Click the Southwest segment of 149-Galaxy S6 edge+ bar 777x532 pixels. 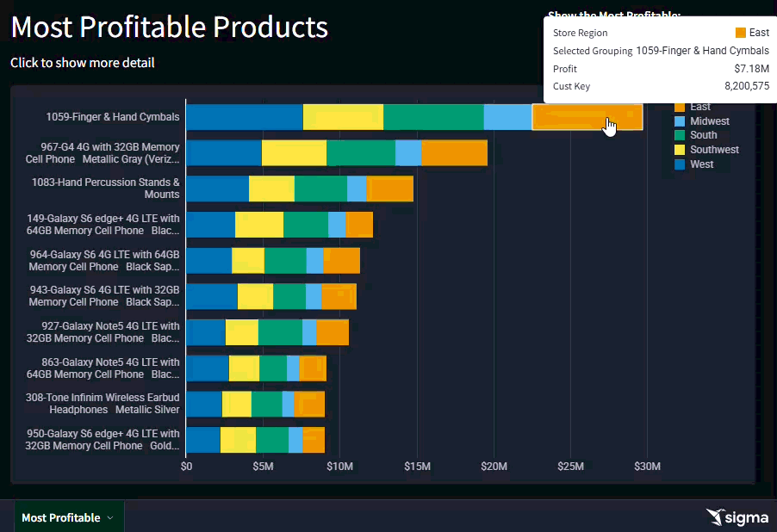tap(259, 225)
